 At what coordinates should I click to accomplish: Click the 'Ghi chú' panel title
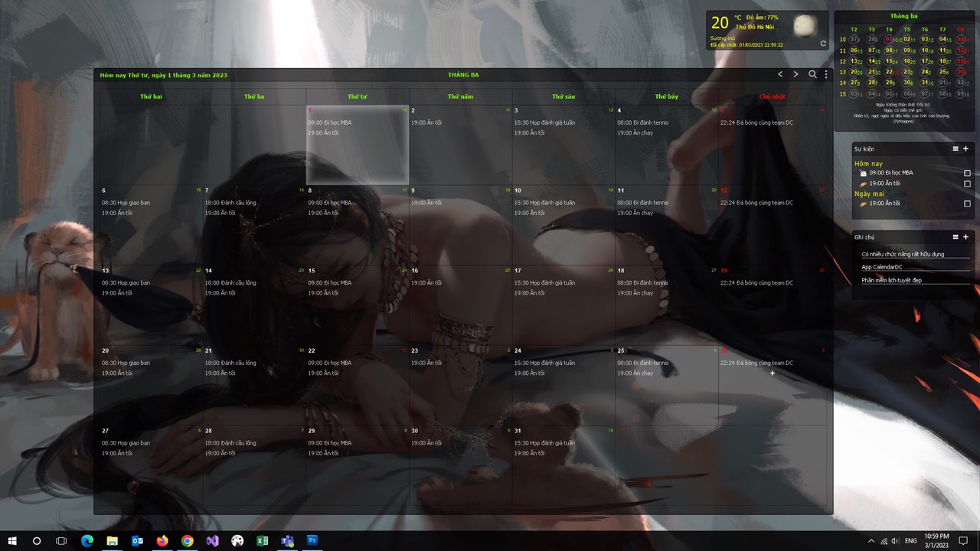864,237
